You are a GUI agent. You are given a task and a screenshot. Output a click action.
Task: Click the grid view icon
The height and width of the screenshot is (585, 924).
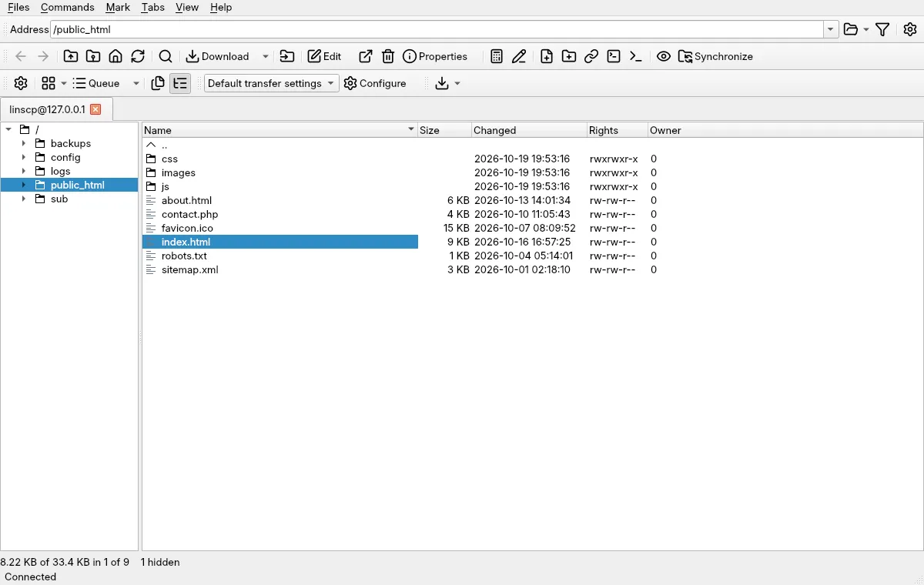click(49, 83)
